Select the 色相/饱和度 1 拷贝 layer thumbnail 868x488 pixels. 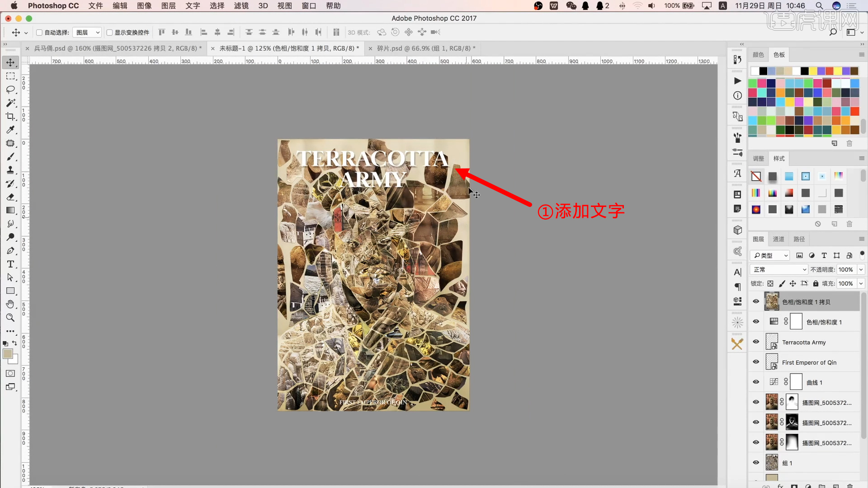click(x=772, y=301)
